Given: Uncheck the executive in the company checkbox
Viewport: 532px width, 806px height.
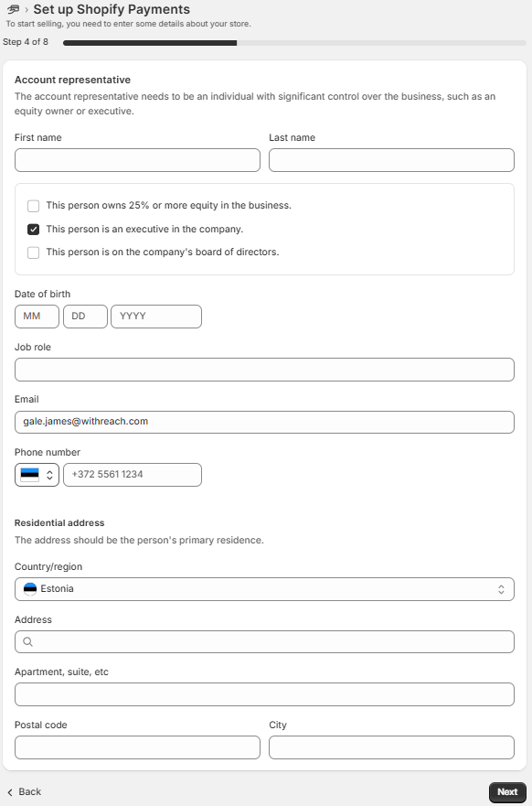Looking at the screenshot, I should (x=34, y=230).
